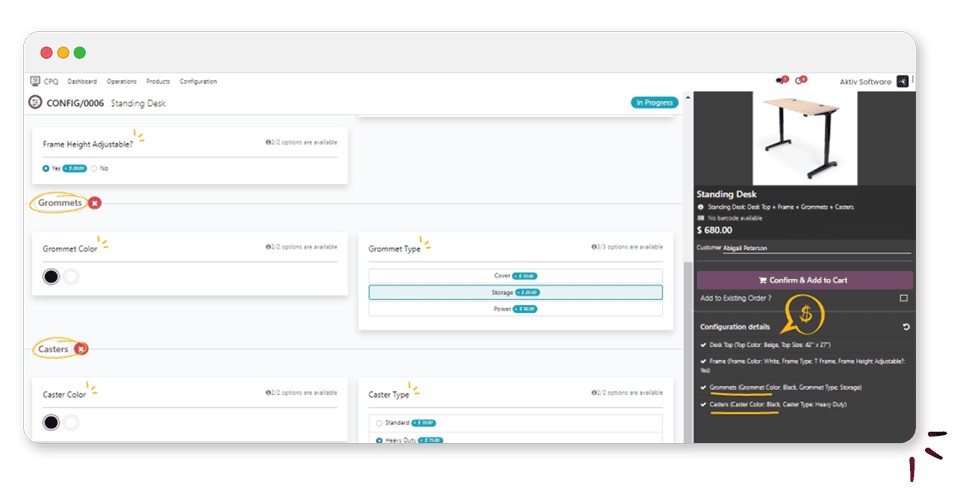Screen dimensions: 960x504
Task: Open the Configuration menu
Action: [x=198, y=81]
